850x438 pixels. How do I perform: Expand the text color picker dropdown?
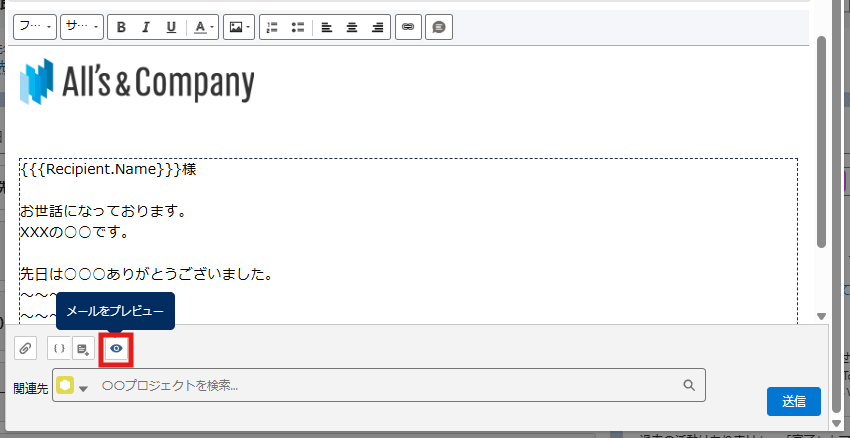coord(203,27)
